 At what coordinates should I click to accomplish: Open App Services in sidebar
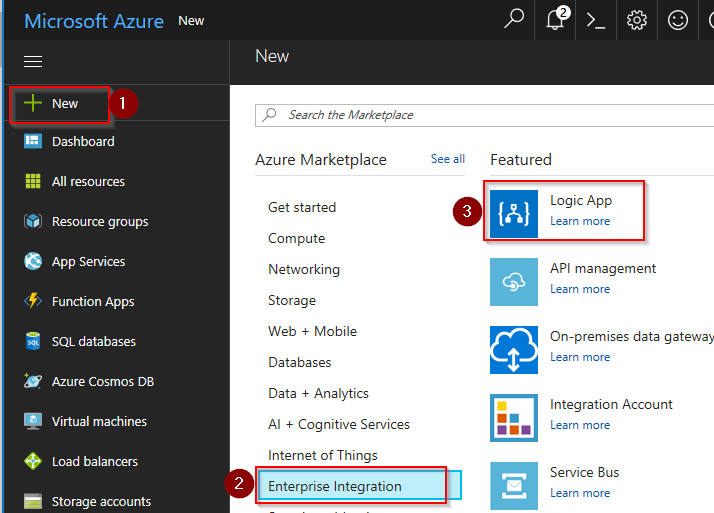[x=88, y=262]
